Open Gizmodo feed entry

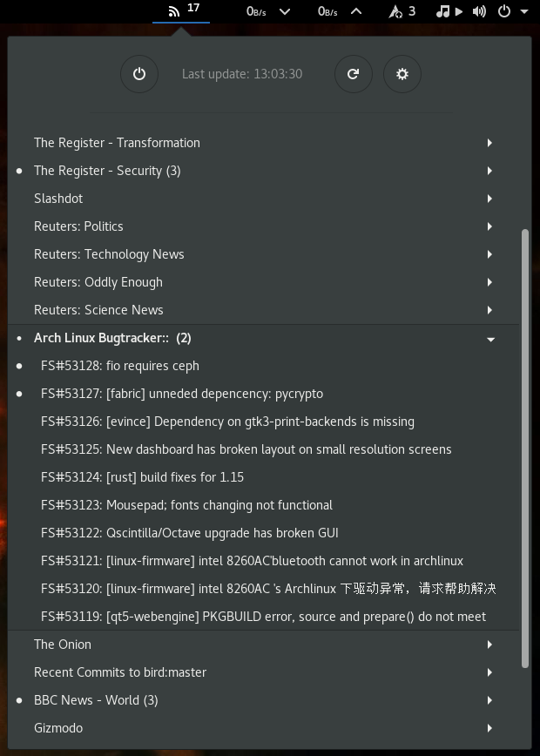(58, 728)
